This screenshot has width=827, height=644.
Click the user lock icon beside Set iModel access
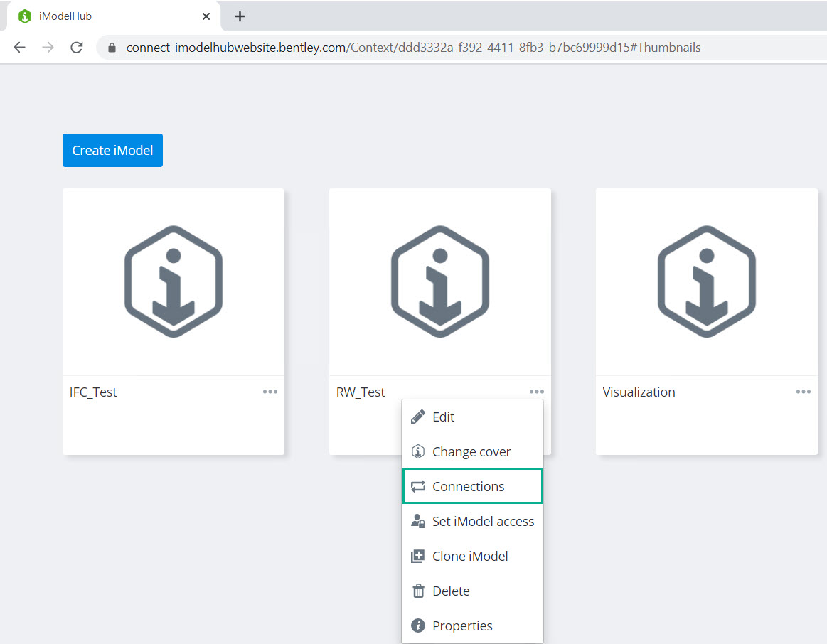(417, 521)
